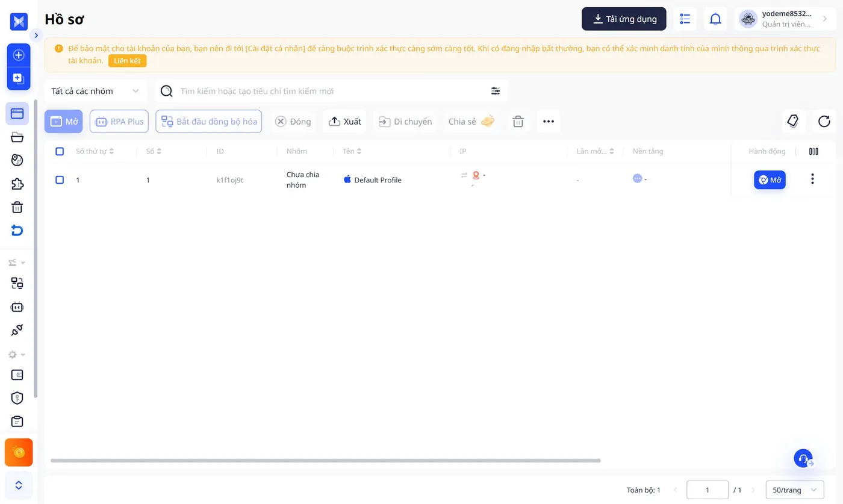Screen dimensions: 843x504
Task: Click the tag label icon
Action: click(794, 121)
